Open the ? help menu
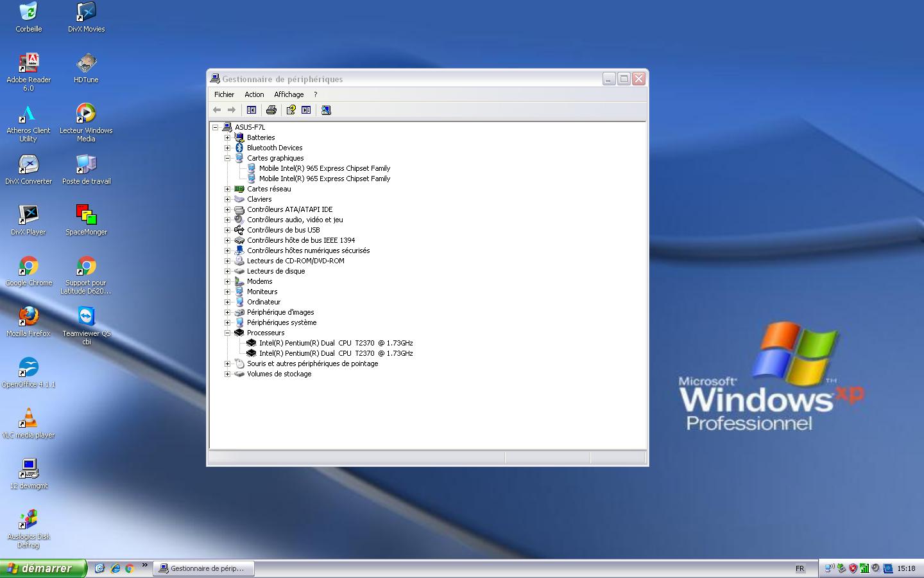This screenshot has height=578, width=924. coord(315,94)
